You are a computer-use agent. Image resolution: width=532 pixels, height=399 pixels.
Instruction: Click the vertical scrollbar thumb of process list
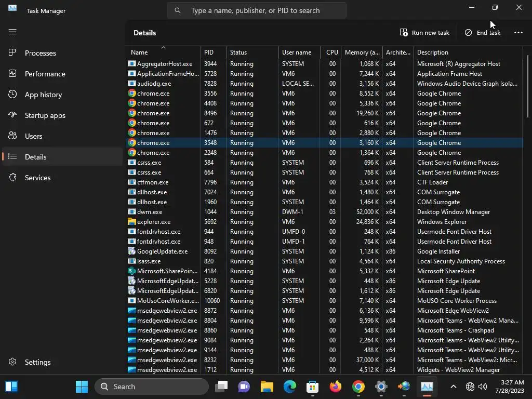[528, 87]
